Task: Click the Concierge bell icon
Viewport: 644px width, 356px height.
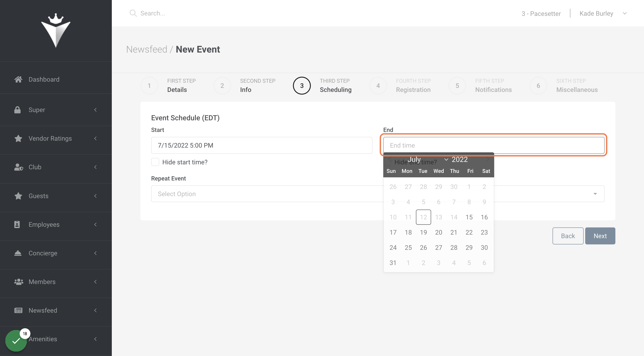Action: pyautogui.click(x=18, y=253)
